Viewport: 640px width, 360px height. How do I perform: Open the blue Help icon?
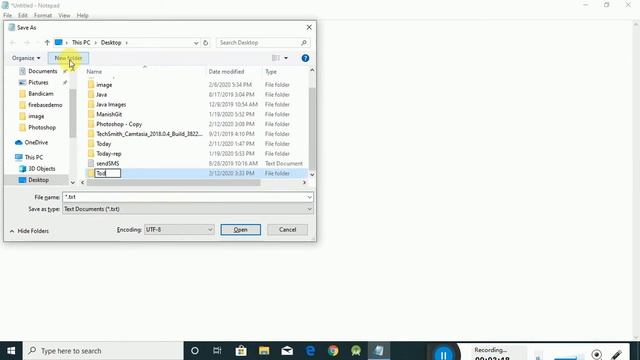tap(305, 58)
